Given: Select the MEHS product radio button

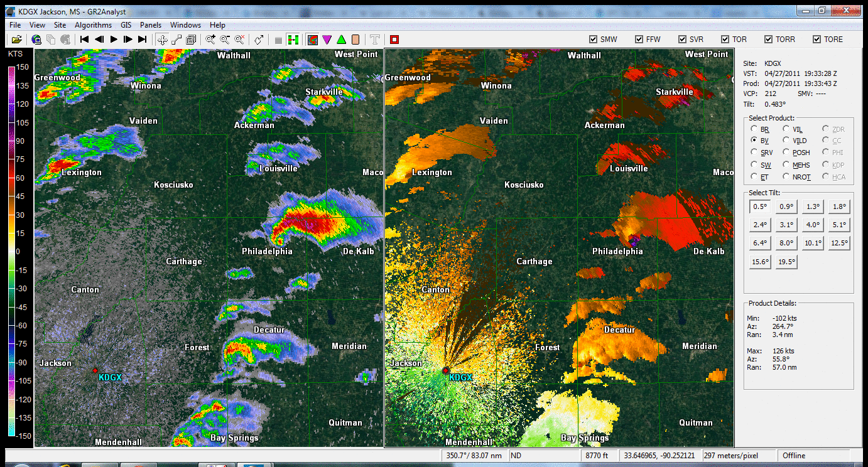Looking at the screenshot, I should coord(786,164).
